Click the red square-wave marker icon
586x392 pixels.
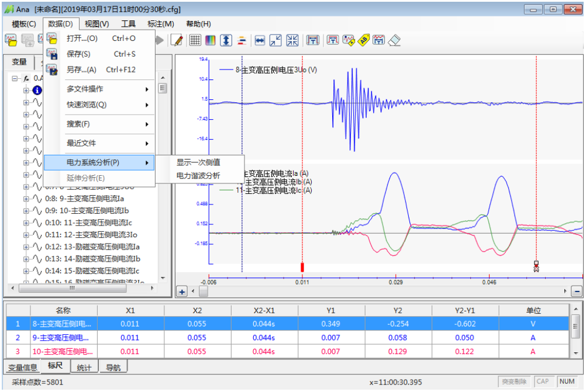[333, 40]
